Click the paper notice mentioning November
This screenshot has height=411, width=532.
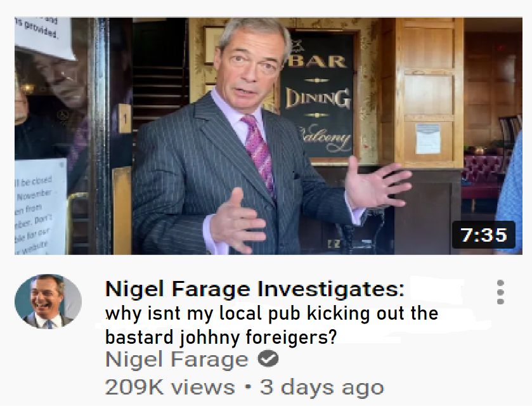pyautogui.click(x=41, y=206)
